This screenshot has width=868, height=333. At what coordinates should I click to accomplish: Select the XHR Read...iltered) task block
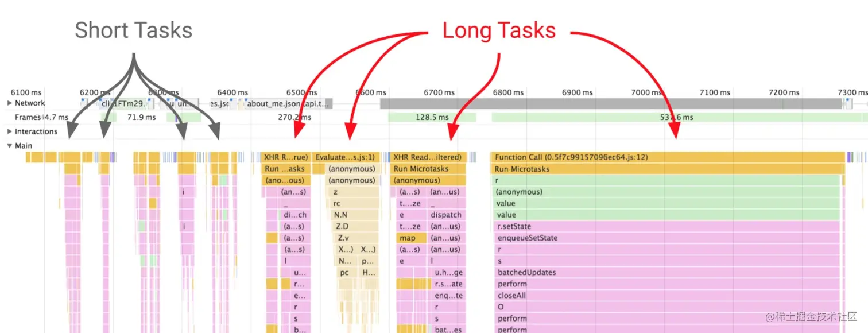(x=428, y=157)
